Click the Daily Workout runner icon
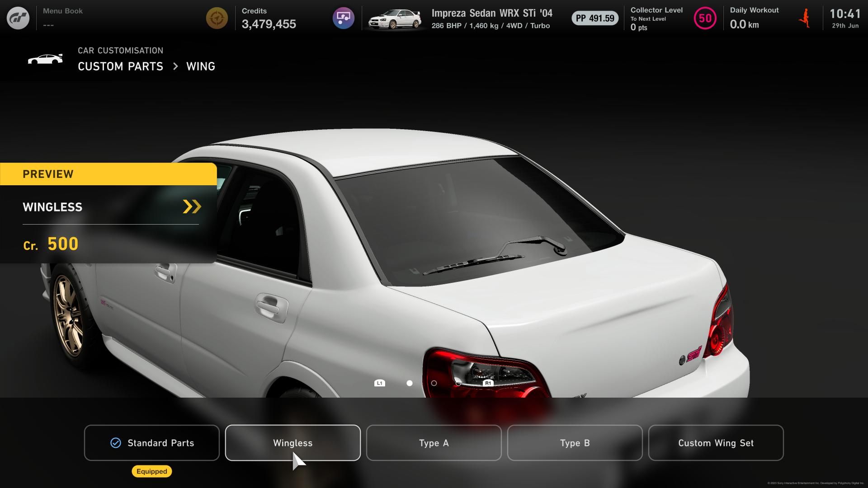Image resolution: width=868 pixels, height=488 pixels. (x=805, y=19)
